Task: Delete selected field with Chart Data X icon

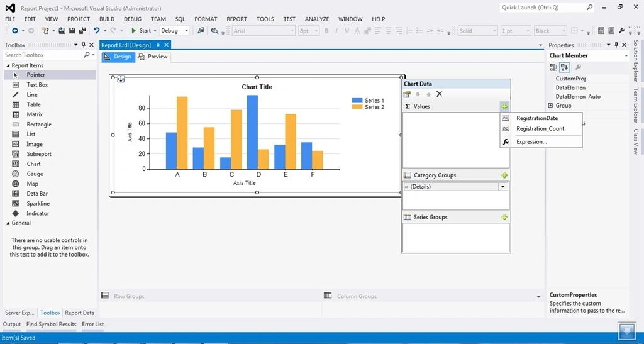Action: click(439, 94)
